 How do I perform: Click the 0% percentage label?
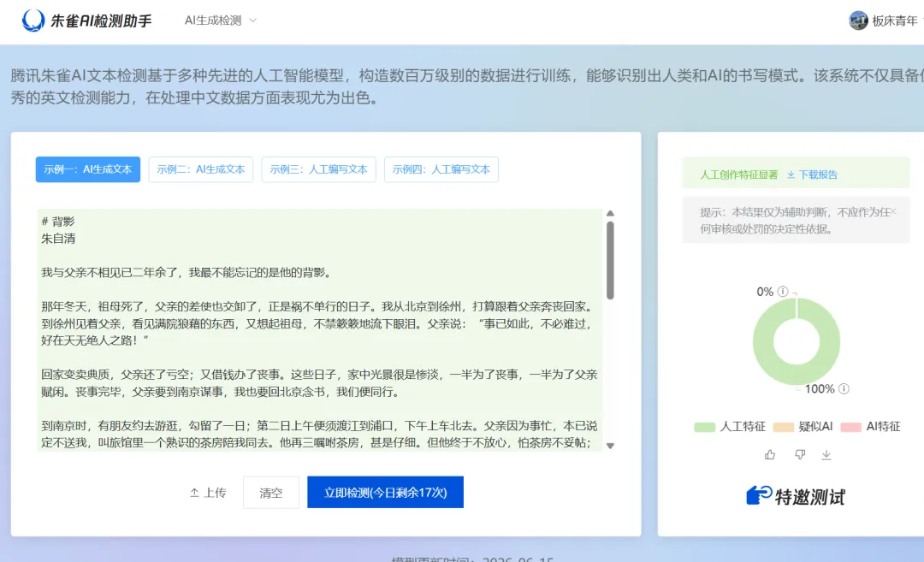(765, 292)
